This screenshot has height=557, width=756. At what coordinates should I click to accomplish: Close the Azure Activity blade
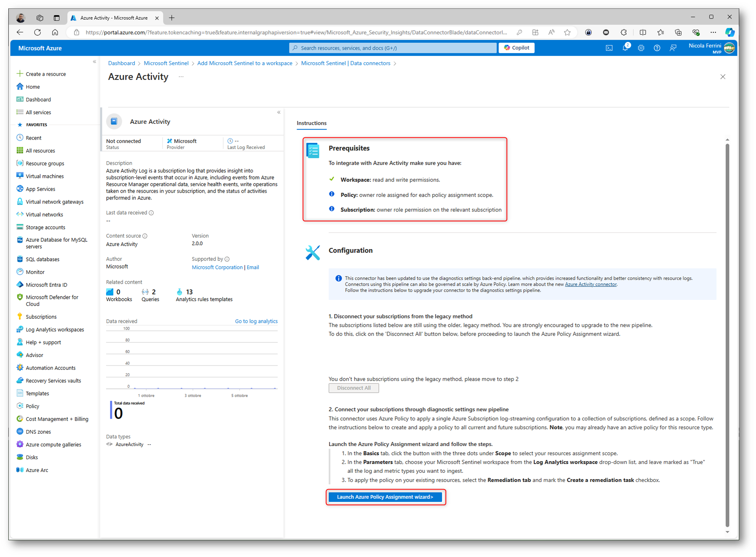[723, 77]
